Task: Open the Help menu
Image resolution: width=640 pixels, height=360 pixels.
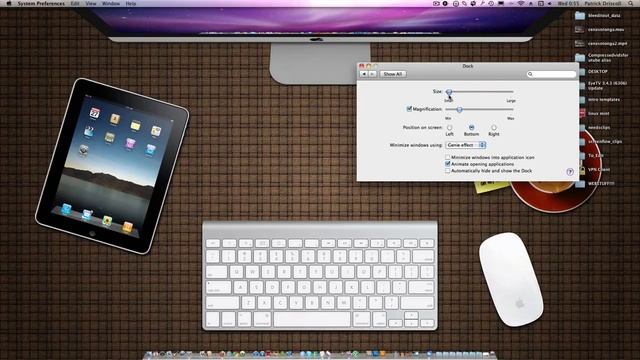Action: click(131, 3)
